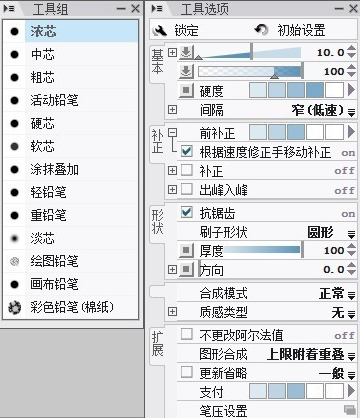
Task: Click the brush size dynamics icon
Action: (186, 53)
